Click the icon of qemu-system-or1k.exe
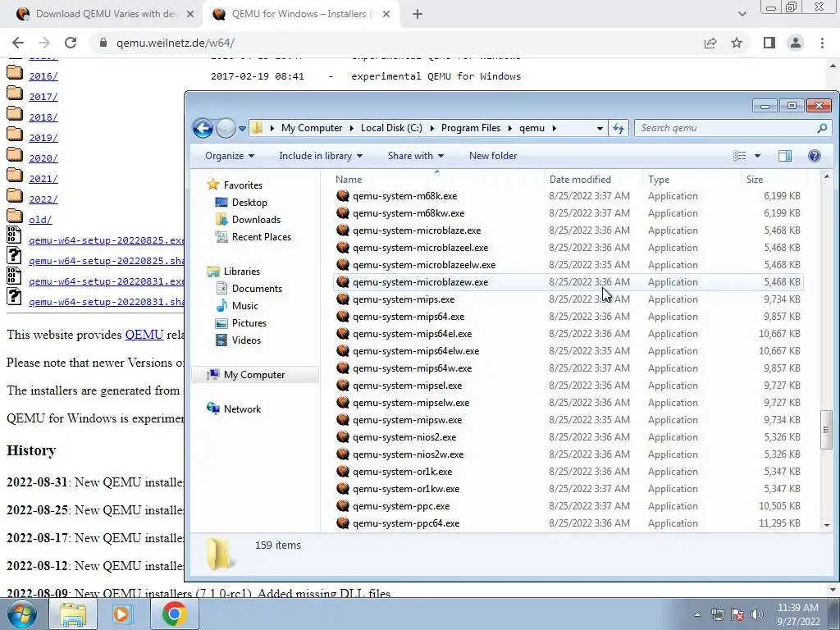Screen dimensions: 840x630 [x=343, y=472]
